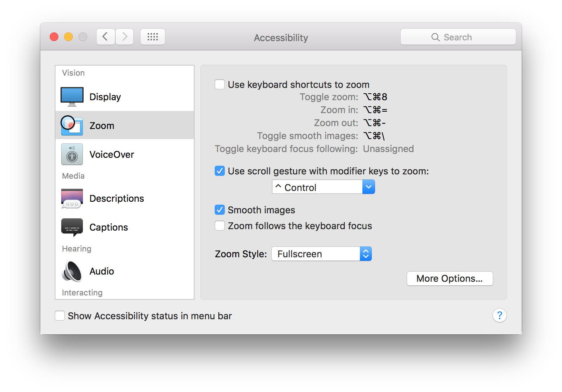
Task: Click the Zoom magnifier icon in sidebar
Action: click(x=72, y=125)
